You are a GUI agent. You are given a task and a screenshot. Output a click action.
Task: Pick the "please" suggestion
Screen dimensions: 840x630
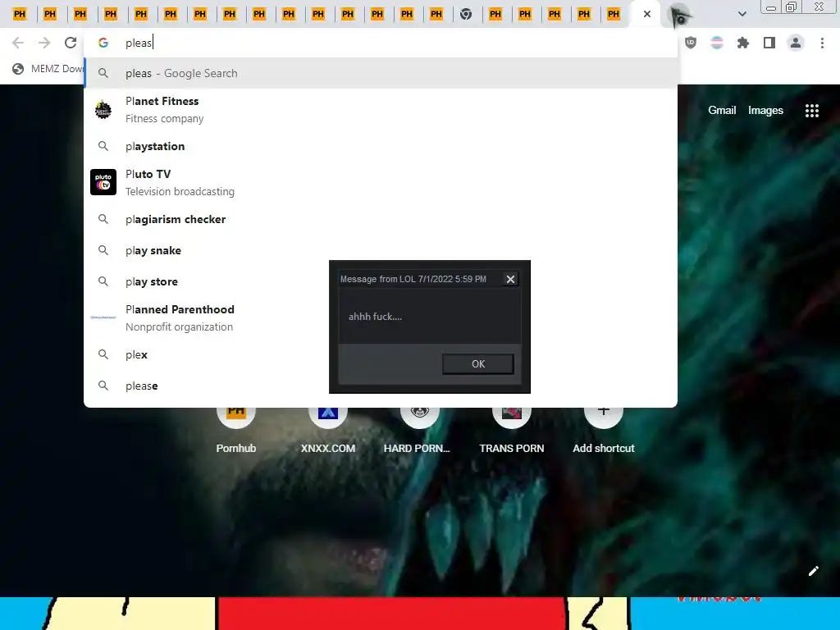click(x=381, y=386)
